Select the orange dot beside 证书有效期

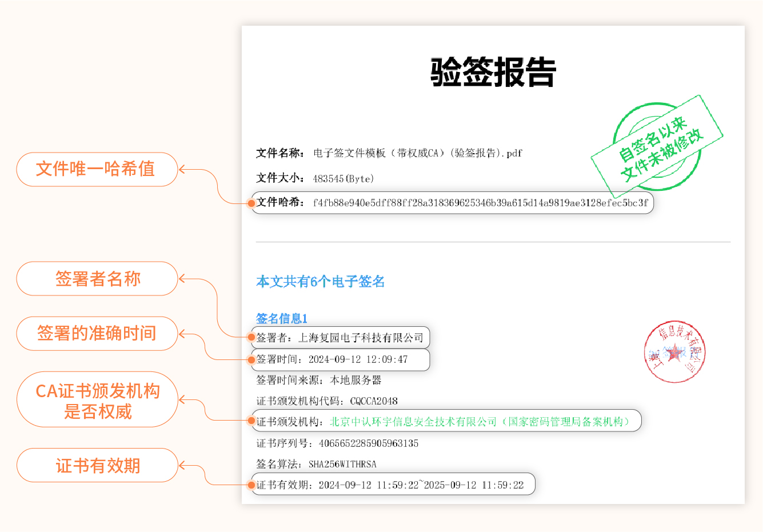pos(252,485)
